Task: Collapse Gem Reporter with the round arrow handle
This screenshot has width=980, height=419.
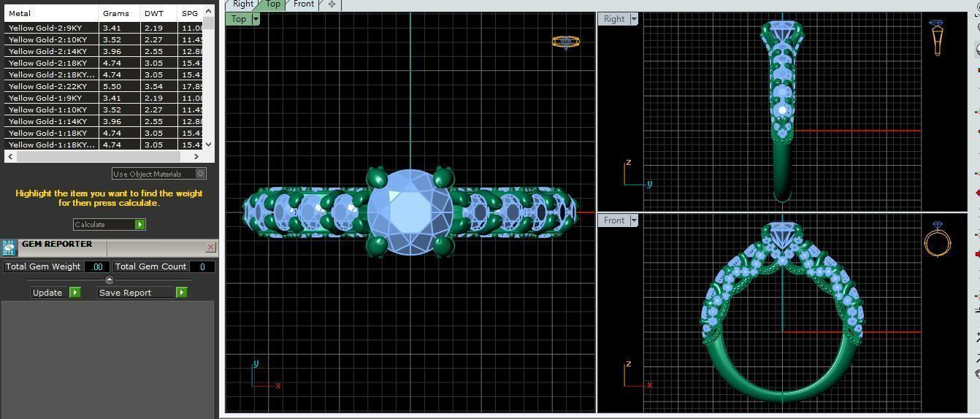Action: tap(110, 280)
